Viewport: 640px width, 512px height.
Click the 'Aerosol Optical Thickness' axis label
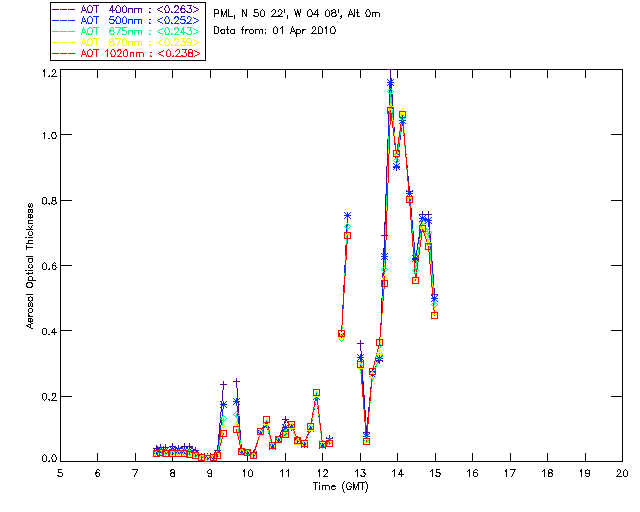[30, 266]
